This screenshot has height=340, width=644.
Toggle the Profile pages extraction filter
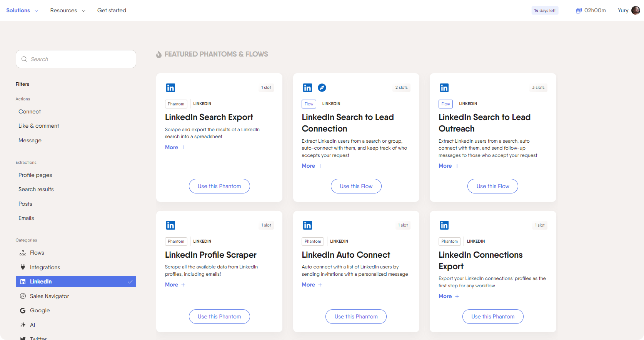35,175
